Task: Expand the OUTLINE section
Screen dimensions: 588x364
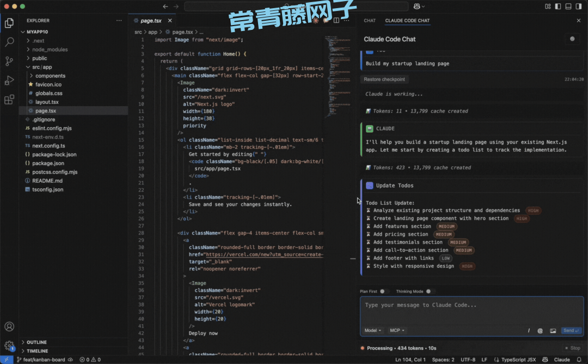Action: tap(36, 342)
